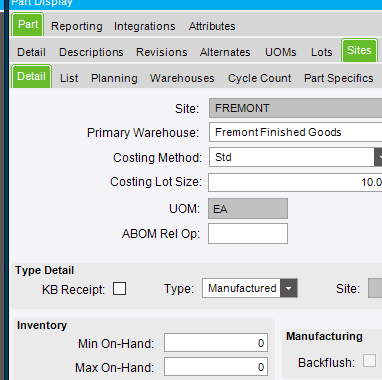Toggle the KB Receipt checkbox

[119, 289]
